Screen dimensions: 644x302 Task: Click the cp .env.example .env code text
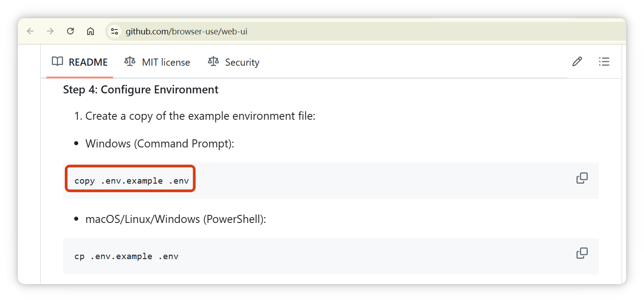[126, 256]
